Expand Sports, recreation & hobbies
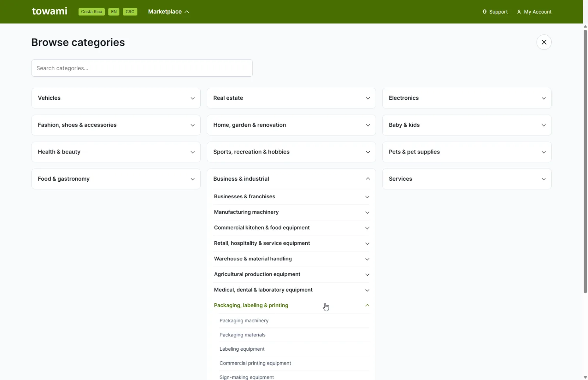Image resolution: width=588 pixels, height=380 pixels. click(291, 152)
